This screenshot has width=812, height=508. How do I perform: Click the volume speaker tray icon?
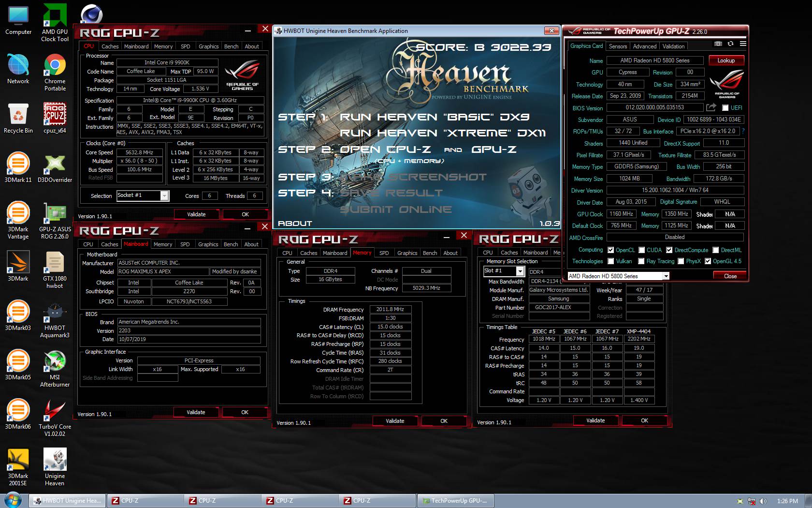click(x=763, y=501)
